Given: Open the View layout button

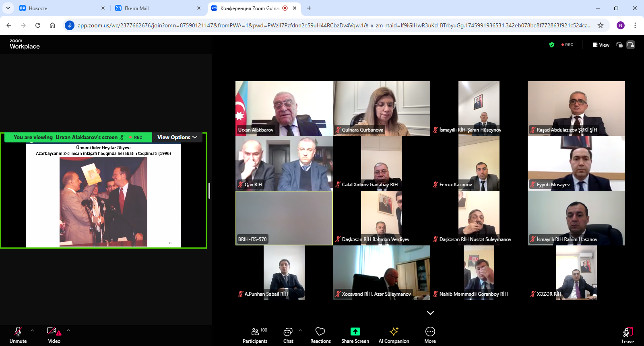Looking at the screenshot, I should tap(601, 45).
